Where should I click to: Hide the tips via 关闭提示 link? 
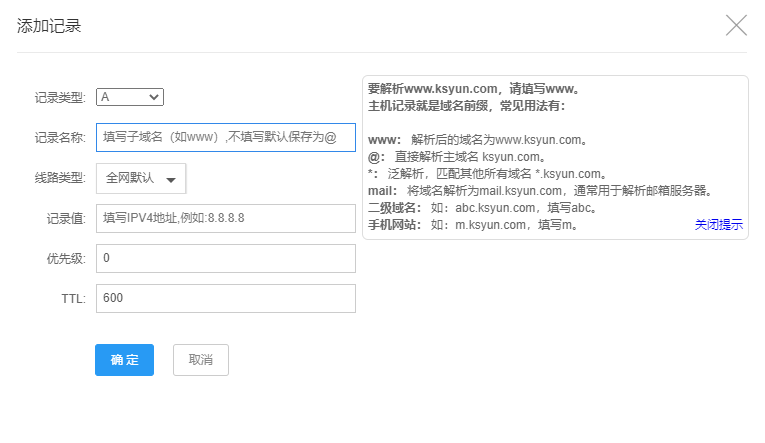(719, 225)
